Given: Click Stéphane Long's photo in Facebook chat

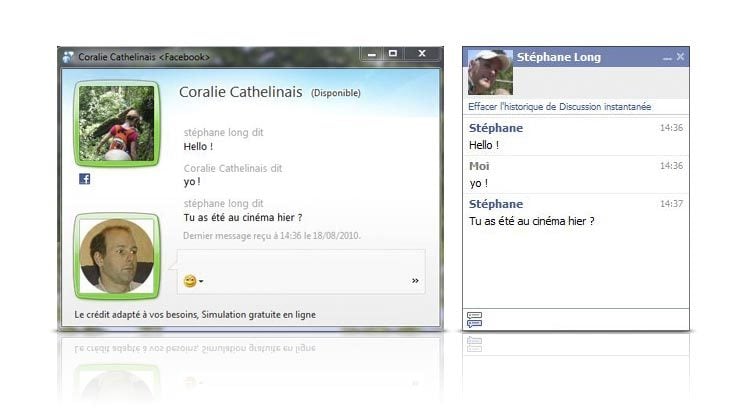Looking at the screenshot, I should tap(490, 72).
